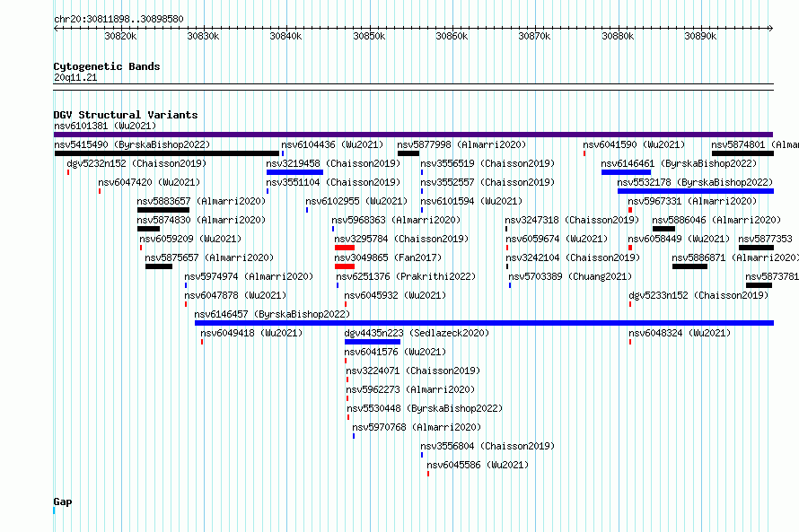Open nsv6059674 (Wu2021) variant
The height and width of the screenshot is (532, 799).
[x=557, y=239]
